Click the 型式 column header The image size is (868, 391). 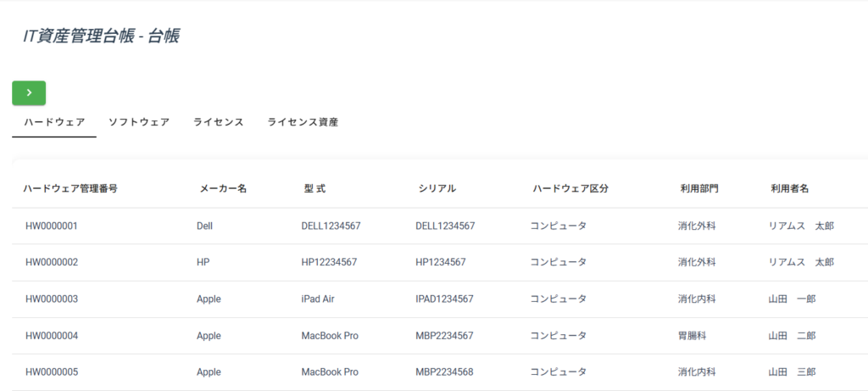tap(314, 188)
